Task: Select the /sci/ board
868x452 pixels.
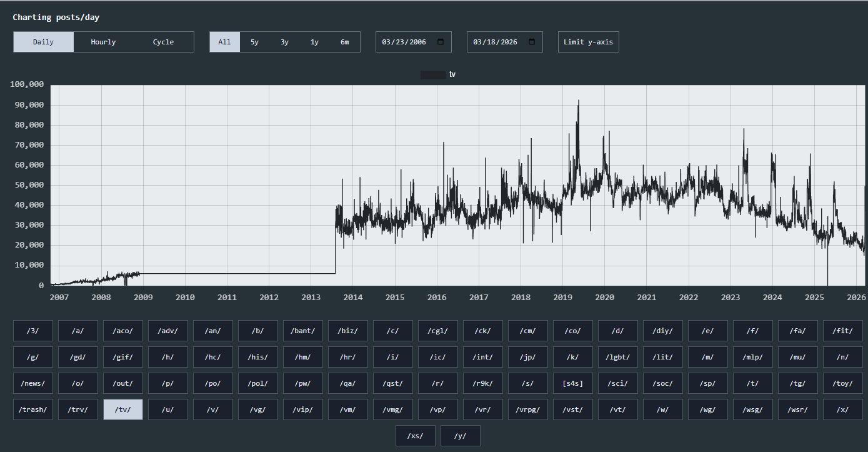Action: 618,383
